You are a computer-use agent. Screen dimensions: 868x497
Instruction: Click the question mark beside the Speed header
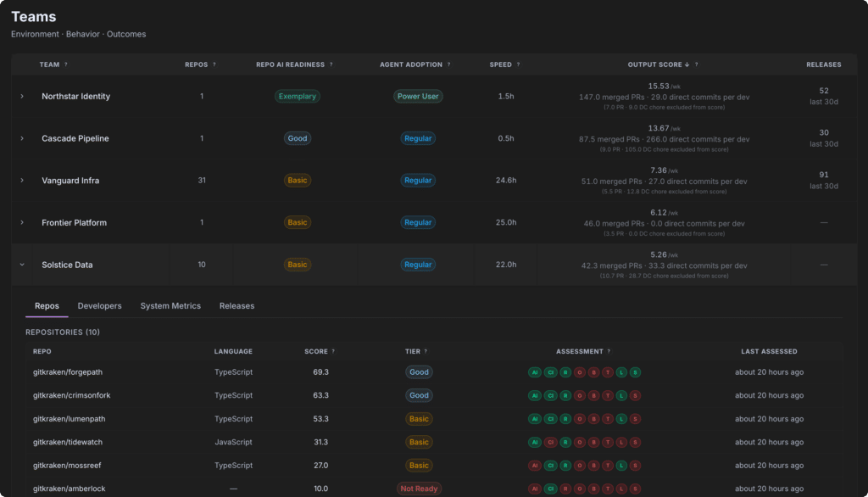(x=518, y=64)
